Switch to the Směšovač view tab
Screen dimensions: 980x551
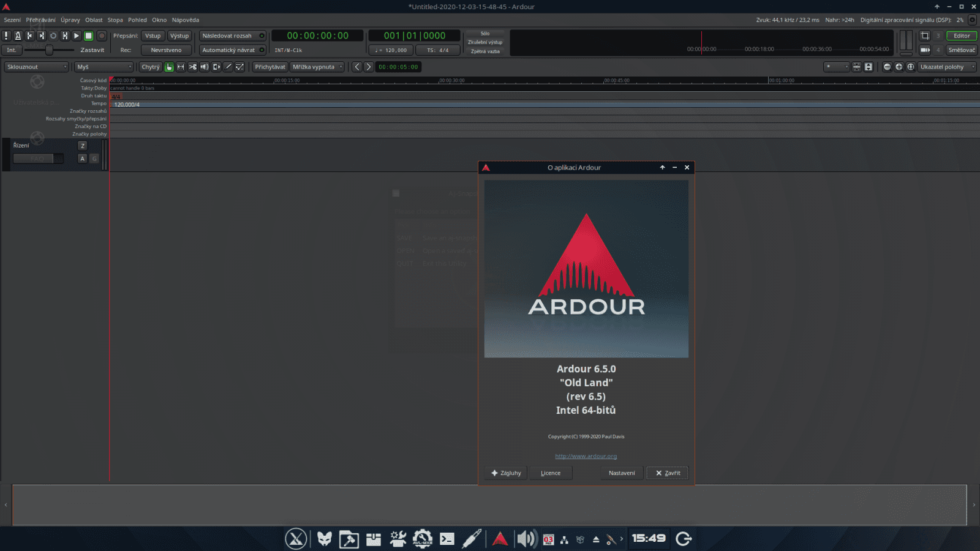[962, 50]
